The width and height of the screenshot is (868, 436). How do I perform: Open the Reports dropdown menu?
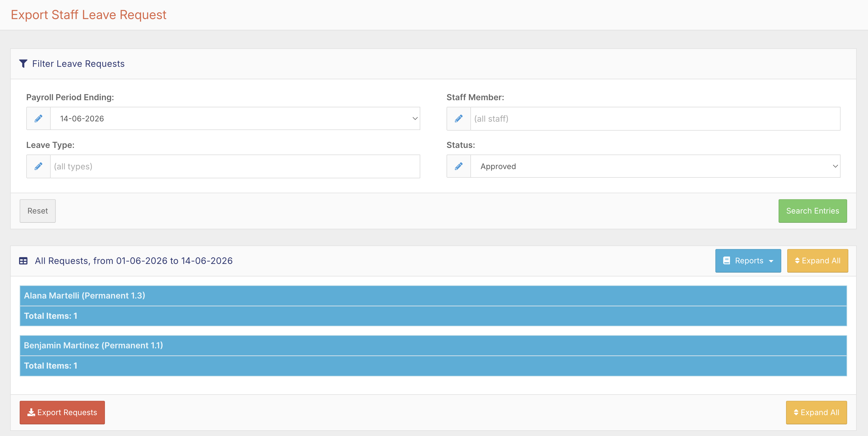tap(748, 261)
